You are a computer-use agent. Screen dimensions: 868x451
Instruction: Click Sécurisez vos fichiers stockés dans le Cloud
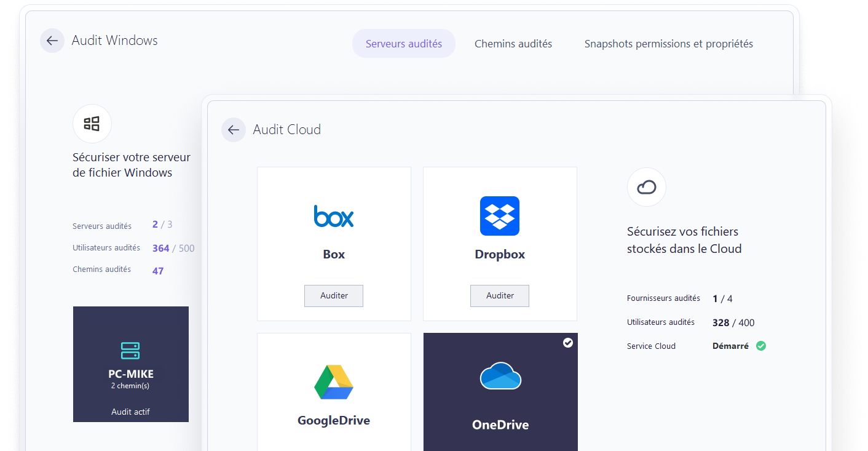[684, 241]
